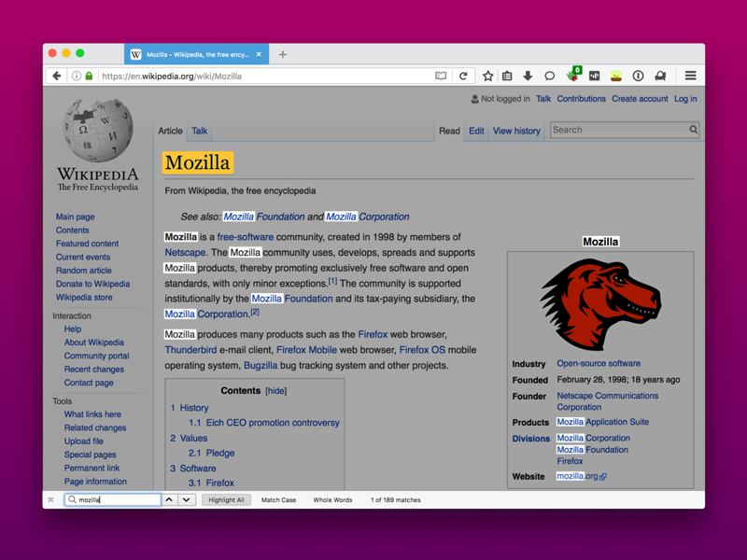The height and width of the screenshot is (560, 747).
Task: Show site information via the (i) icon
Action: (x=77, y=76)
